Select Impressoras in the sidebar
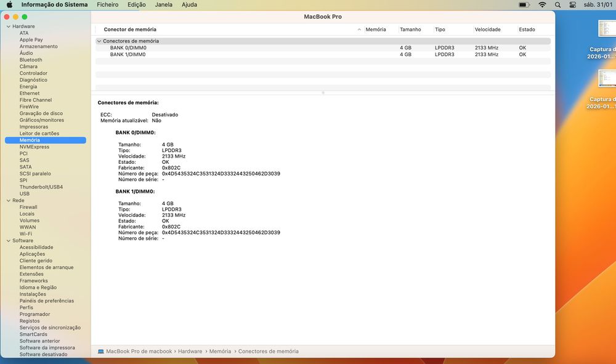Image resolution: width=616 pixels, height=364 pixels. [x=34, y=127]
